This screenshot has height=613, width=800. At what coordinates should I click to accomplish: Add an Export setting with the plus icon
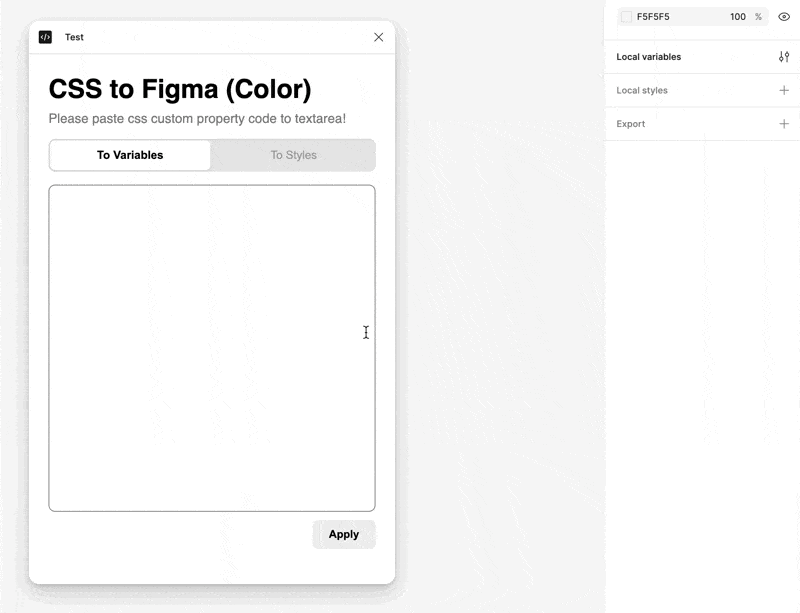(785, 123)
